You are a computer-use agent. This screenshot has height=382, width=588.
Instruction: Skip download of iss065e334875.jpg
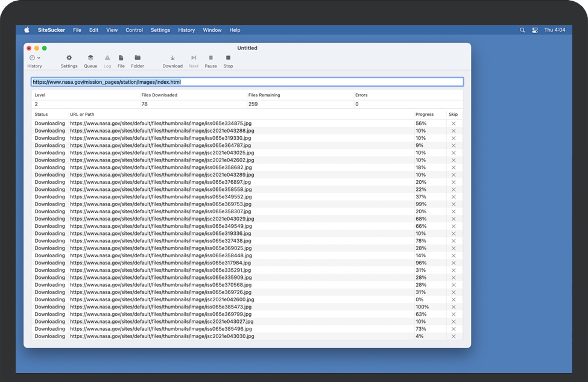454,124
